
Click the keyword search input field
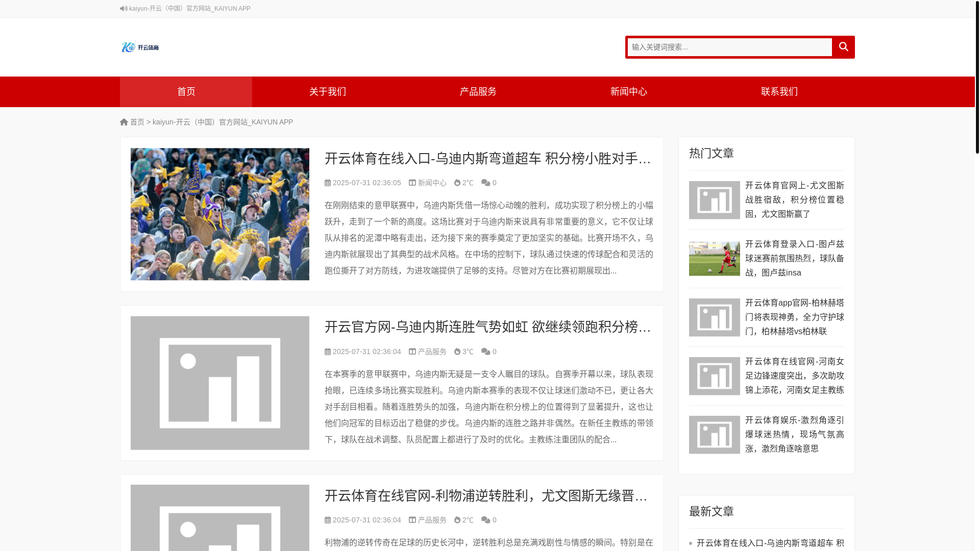[x=729, y=47]
